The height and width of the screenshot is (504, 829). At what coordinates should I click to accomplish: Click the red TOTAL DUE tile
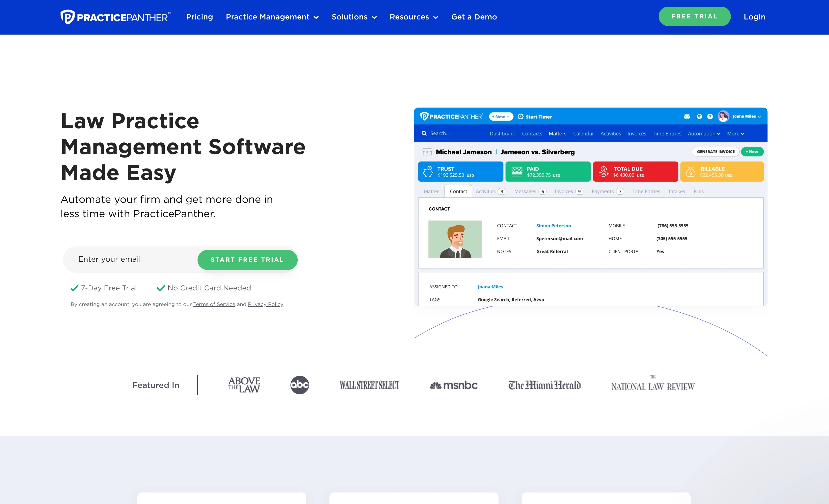point(635,172)
